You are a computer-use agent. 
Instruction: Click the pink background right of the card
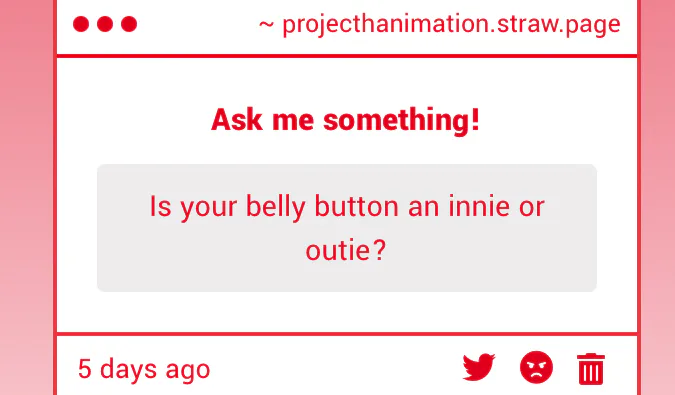pos(658,198)
